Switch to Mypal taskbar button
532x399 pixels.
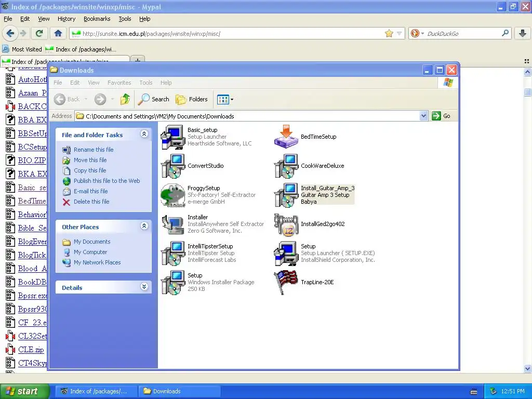[x=96, y=391]
